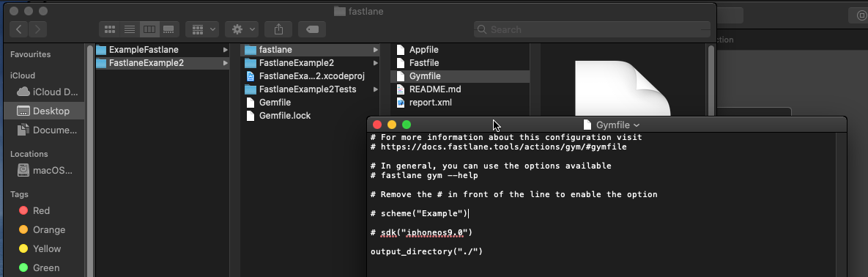Click the Share toolbar button
The height and width of the screenshot is (277, 868).
point(278,29)
